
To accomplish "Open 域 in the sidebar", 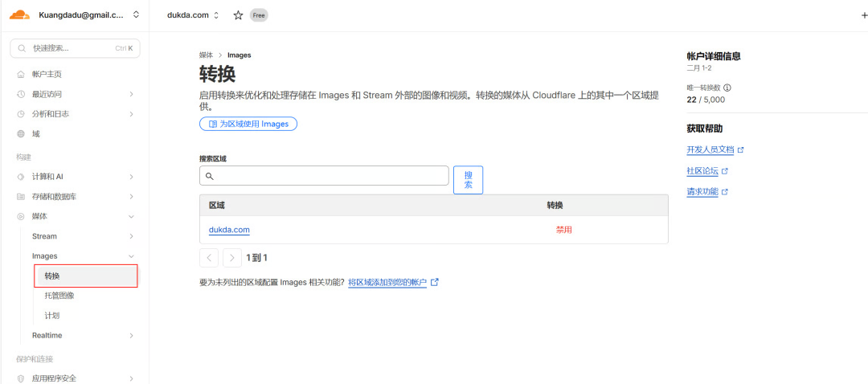I will [x=36, y=134].
